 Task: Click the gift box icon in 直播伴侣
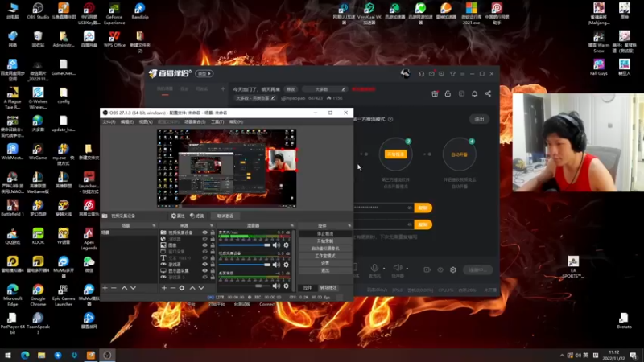pos(435,93)
